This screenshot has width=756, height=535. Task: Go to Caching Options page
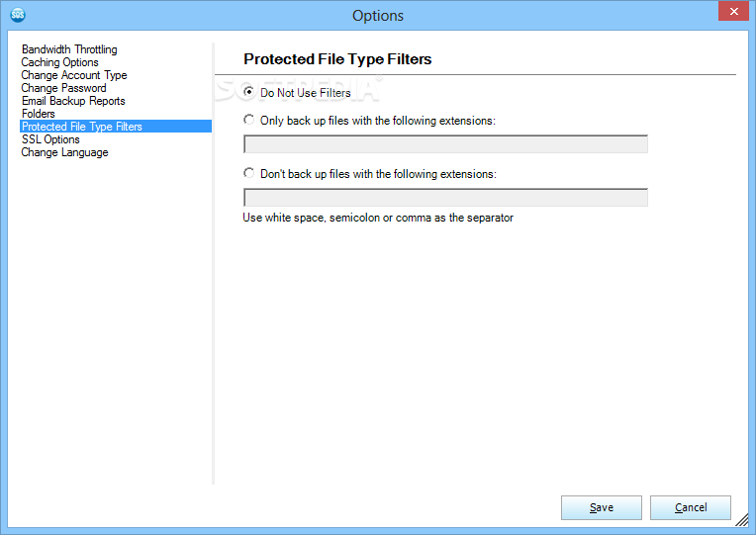coord(59,62)
